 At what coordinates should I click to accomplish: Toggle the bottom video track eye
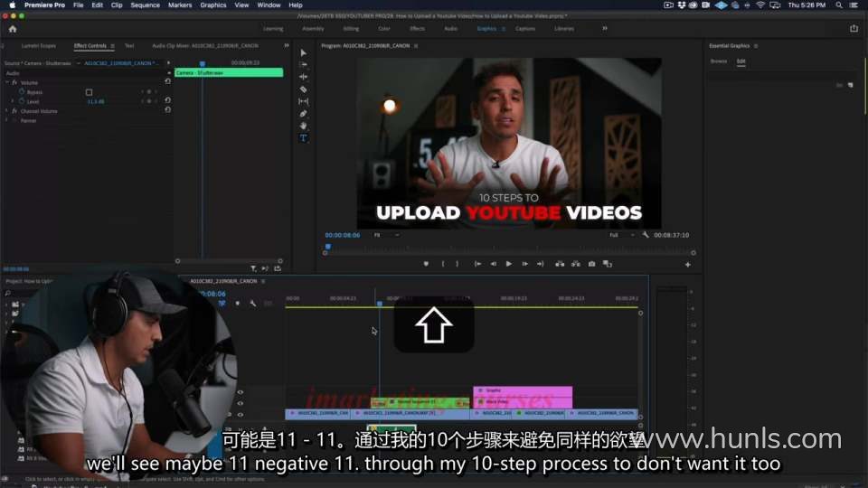(241, 415)
